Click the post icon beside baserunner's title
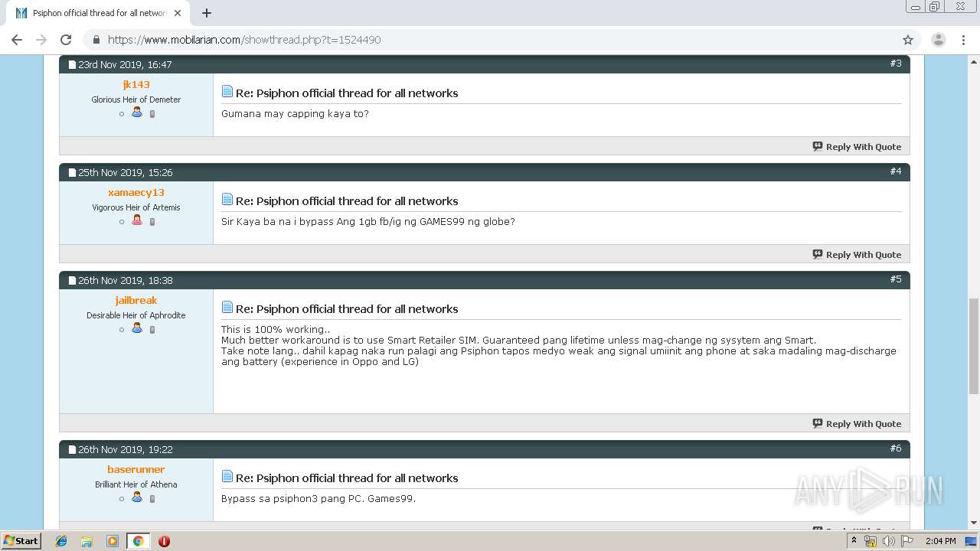Screen dimensions: 980x551 [227, 476]
